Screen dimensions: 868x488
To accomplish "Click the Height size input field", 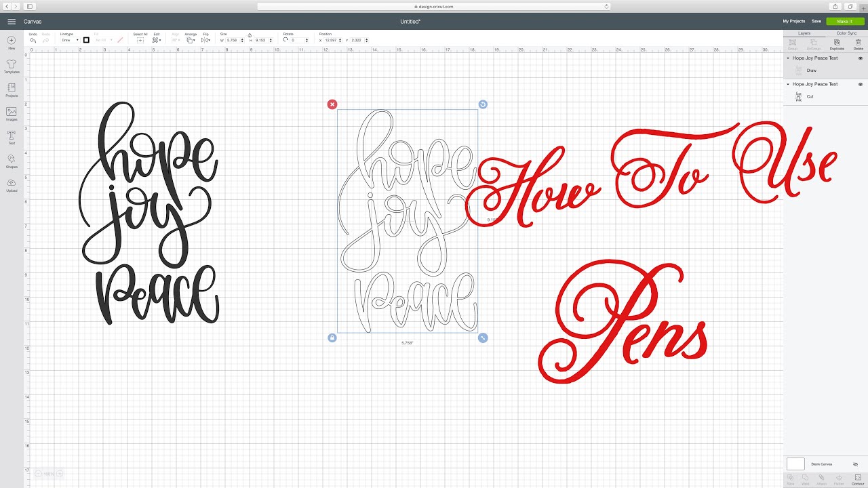I will [x=262, y=40].
